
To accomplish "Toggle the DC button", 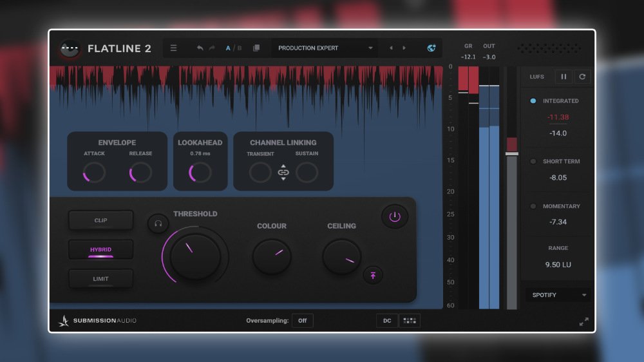I will (387, 321).
